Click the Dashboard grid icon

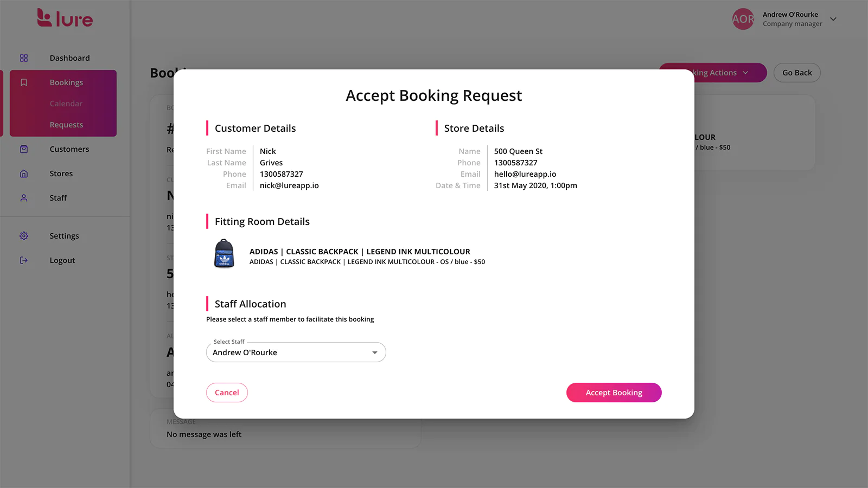[x=24, y=58]
